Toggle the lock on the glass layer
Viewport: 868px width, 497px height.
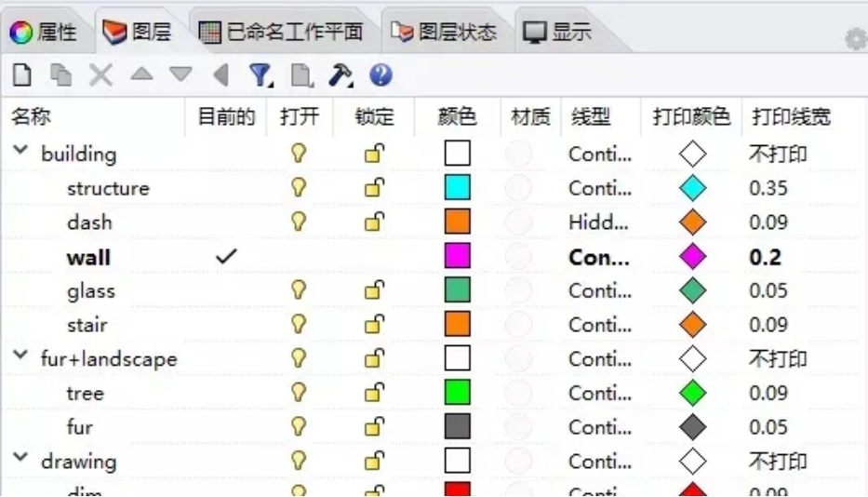click(x=374, y=291)
